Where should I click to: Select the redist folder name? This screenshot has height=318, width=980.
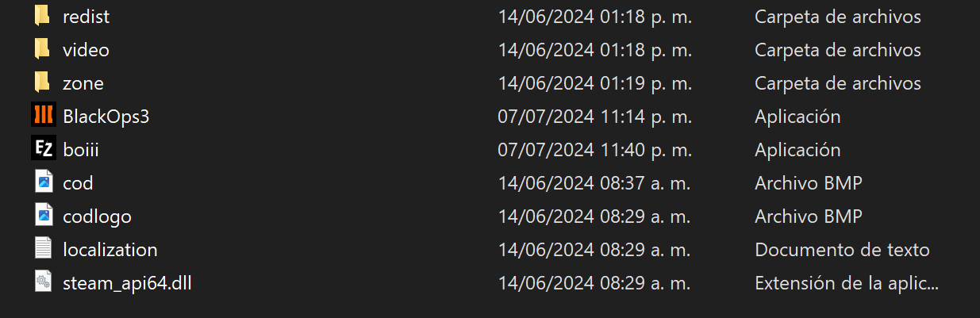(x=86, y=17)
